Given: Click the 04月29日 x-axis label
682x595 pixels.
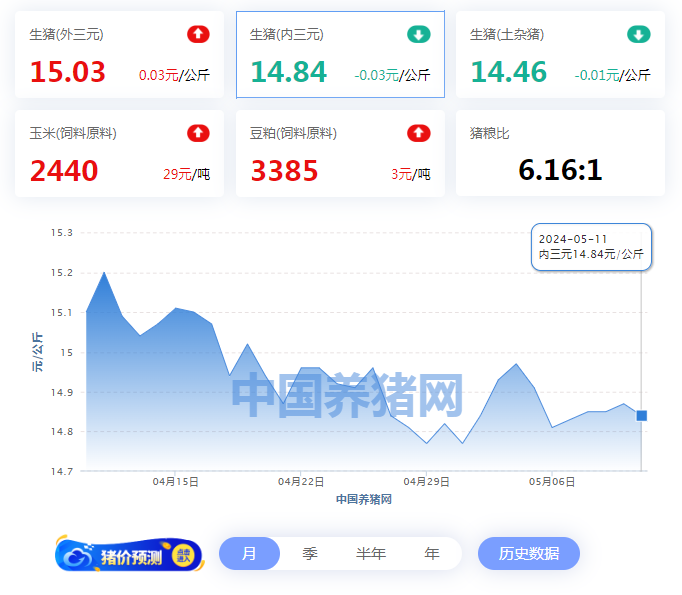Looking at the screenshot, I should point(426,482).
